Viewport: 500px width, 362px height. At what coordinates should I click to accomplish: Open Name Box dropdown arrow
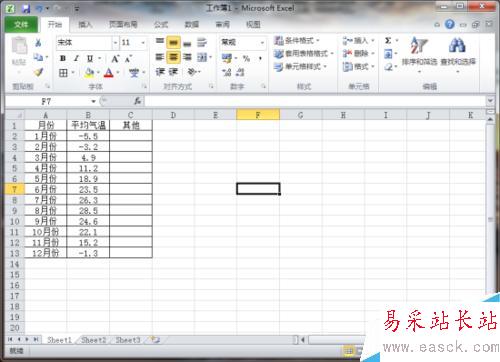pyautogui.click(x=94, y=101)
